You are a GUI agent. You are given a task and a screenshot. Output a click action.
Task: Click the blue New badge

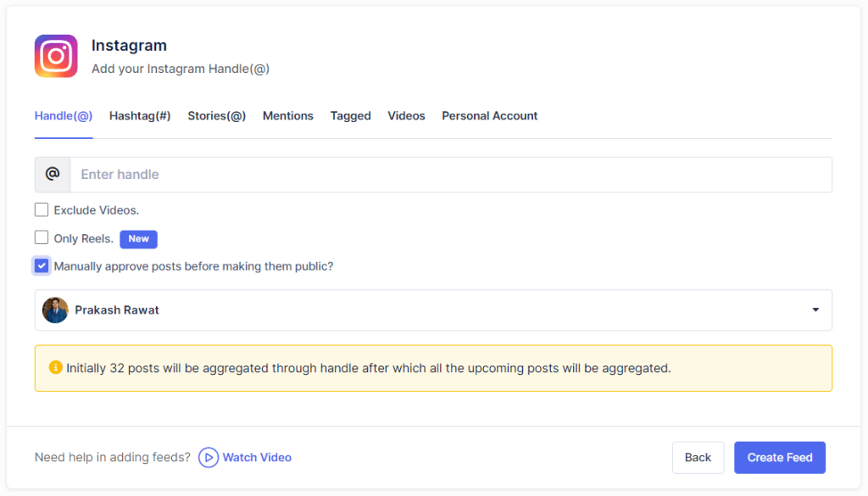[138, 239]
